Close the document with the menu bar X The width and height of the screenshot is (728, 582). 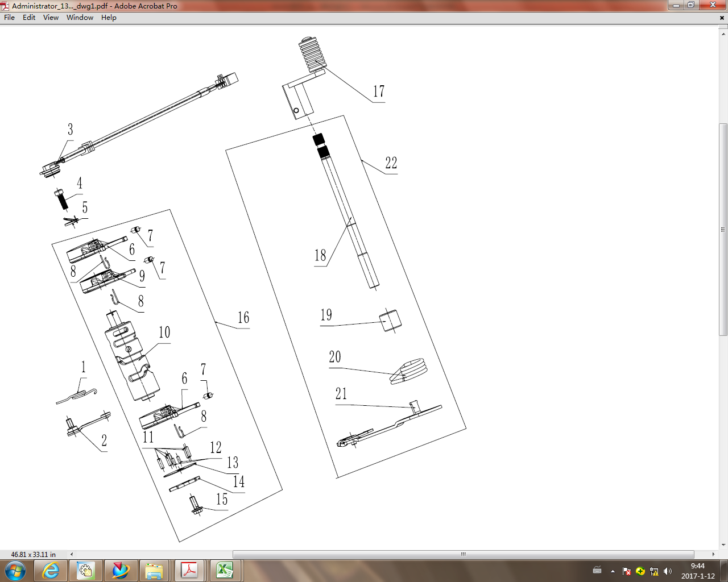[722, 18]
